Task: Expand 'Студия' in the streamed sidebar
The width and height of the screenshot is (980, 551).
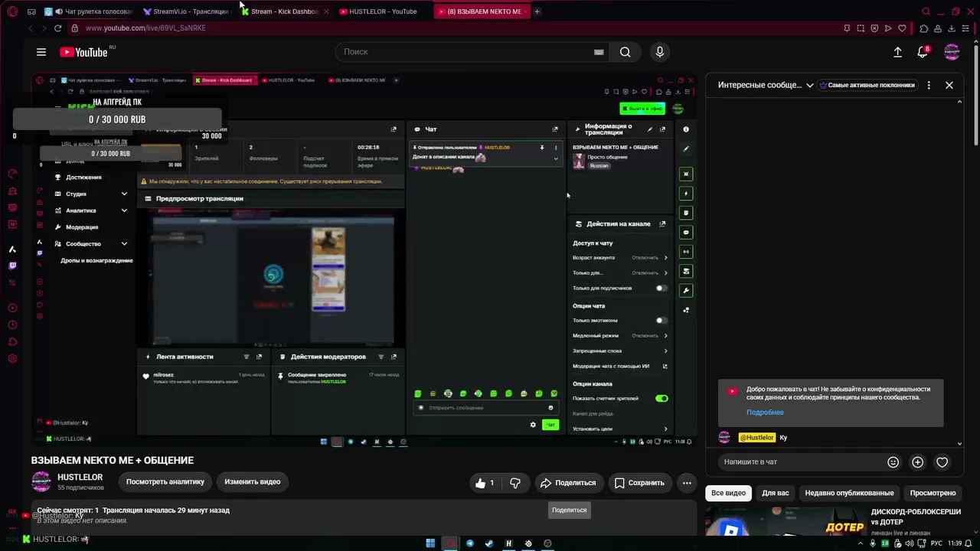Action: (x=124, y=194)
